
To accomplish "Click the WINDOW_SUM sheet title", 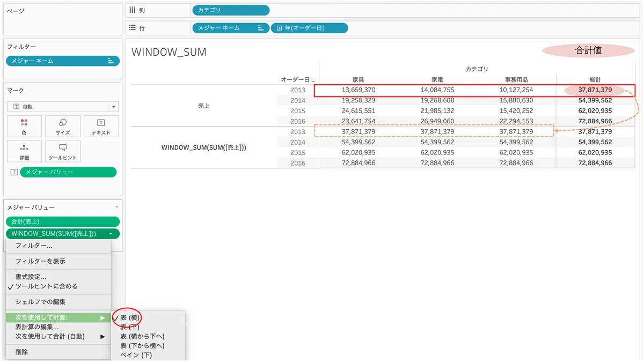I will point(169,52).
